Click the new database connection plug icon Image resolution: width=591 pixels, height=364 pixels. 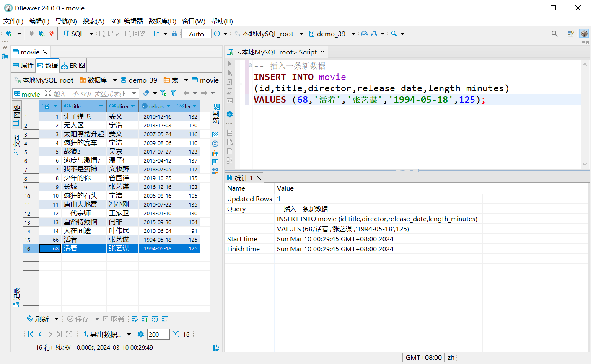(9, 34)
